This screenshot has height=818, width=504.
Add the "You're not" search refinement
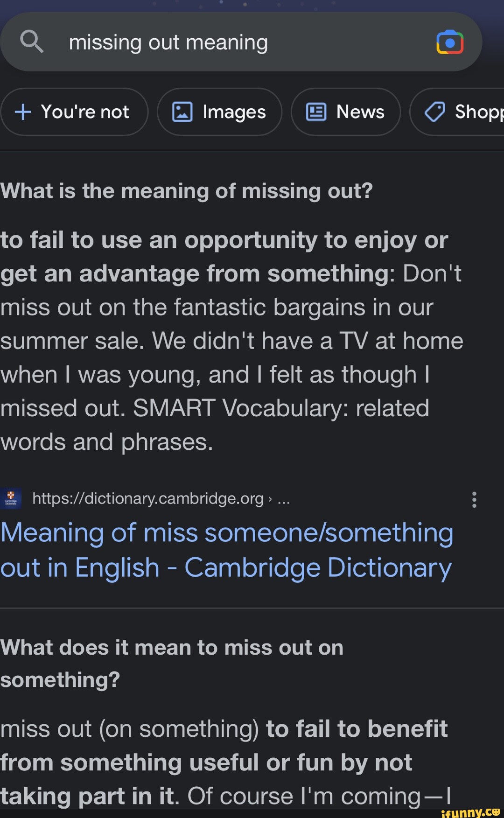[x=85, y=112]
